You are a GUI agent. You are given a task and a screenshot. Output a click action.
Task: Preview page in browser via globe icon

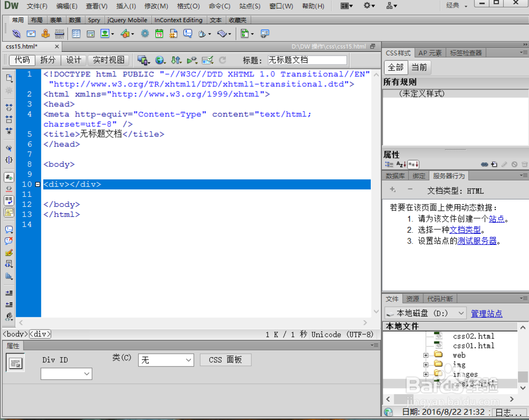click(x=159, y=60)
